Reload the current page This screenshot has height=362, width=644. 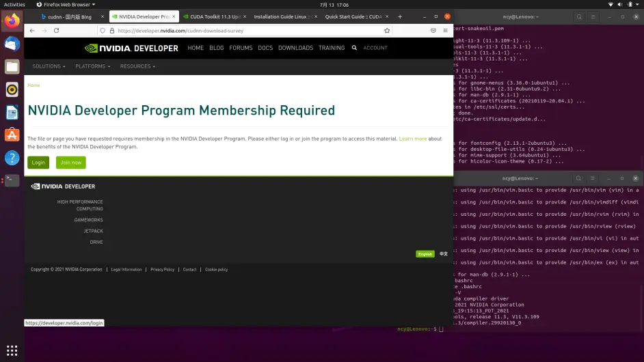pos(56,30)
